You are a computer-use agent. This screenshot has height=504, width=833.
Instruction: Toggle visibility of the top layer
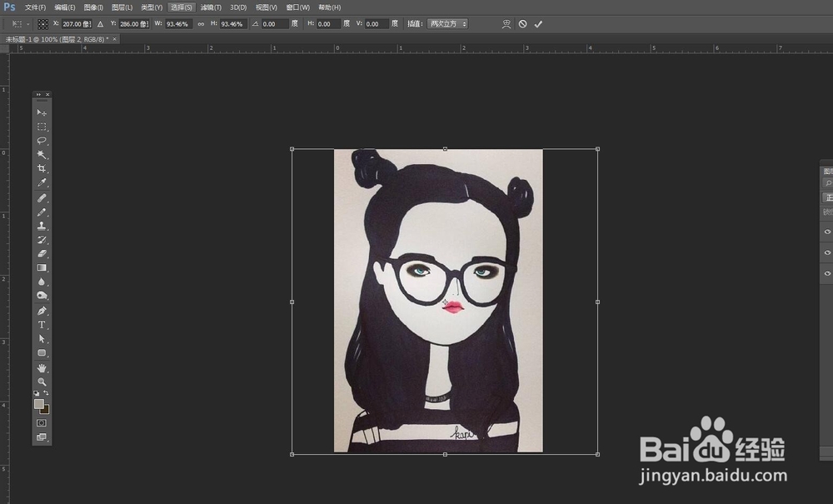(827, 232)
